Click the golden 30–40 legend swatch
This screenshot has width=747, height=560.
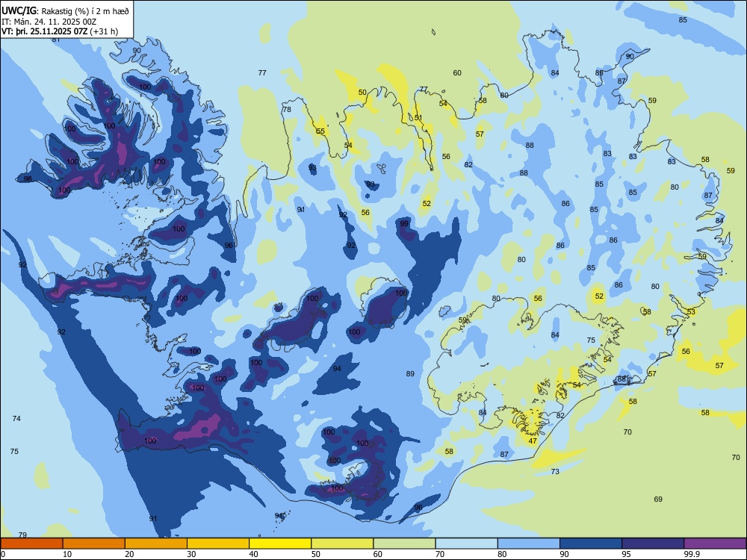218,544
